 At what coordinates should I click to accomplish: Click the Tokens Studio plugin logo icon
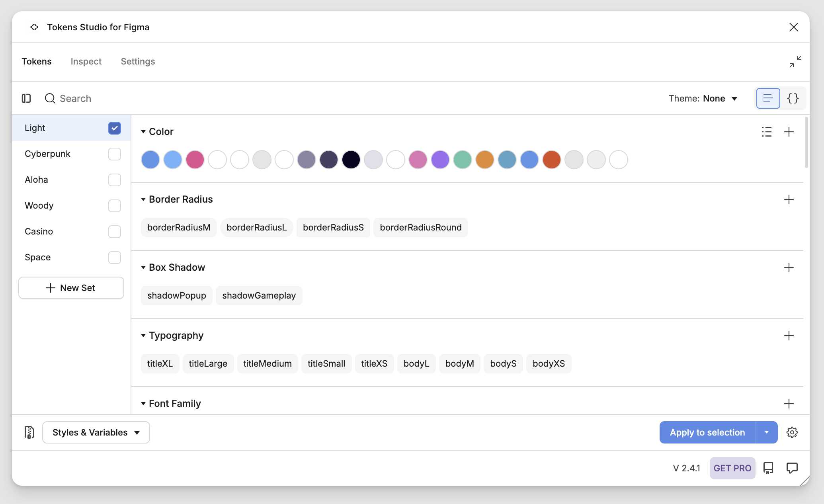34,27
